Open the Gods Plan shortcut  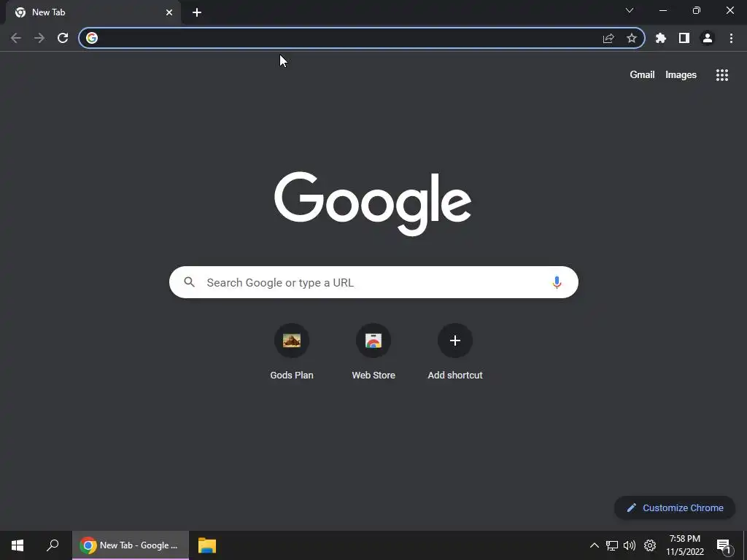tap(292, 352)
